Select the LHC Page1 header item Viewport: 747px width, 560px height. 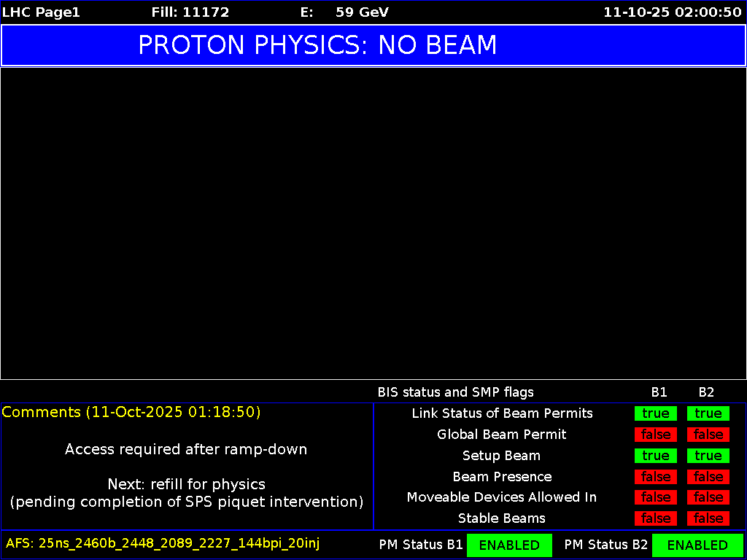(41, 12)
